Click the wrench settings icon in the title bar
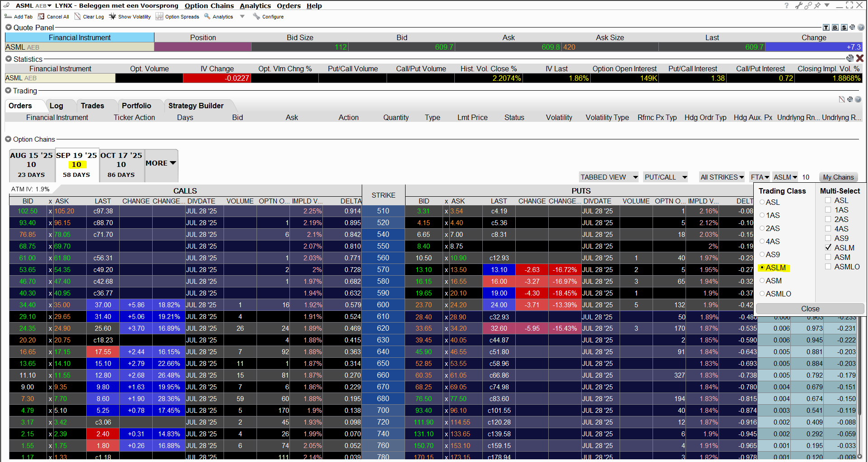This screenshot has width=868, height=462. [799, 5]
